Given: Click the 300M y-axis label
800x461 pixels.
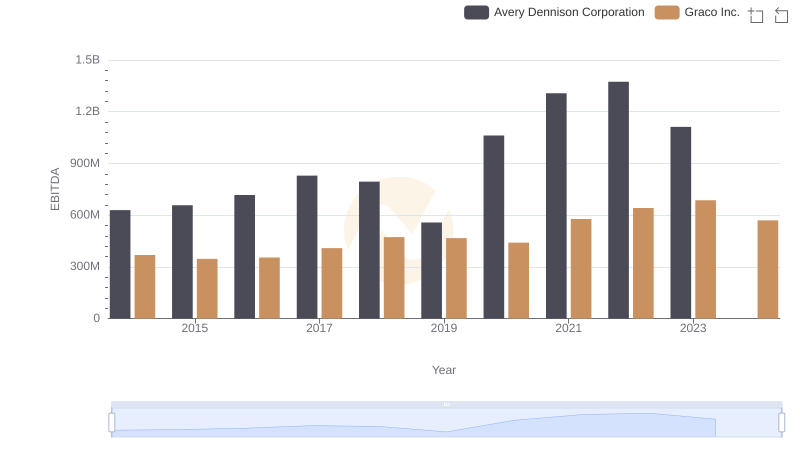Looking at the screenshot, I should point(85,266).
